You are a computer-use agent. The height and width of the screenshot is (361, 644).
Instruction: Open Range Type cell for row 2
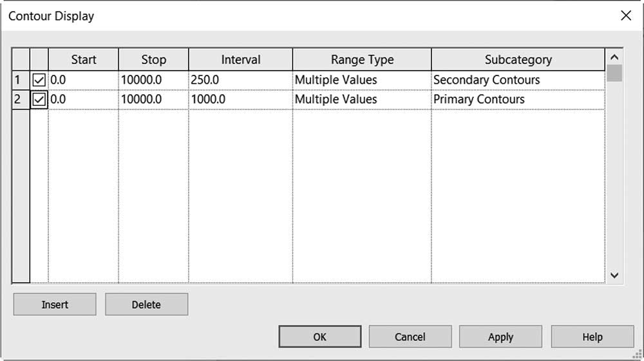click(362, 99)
